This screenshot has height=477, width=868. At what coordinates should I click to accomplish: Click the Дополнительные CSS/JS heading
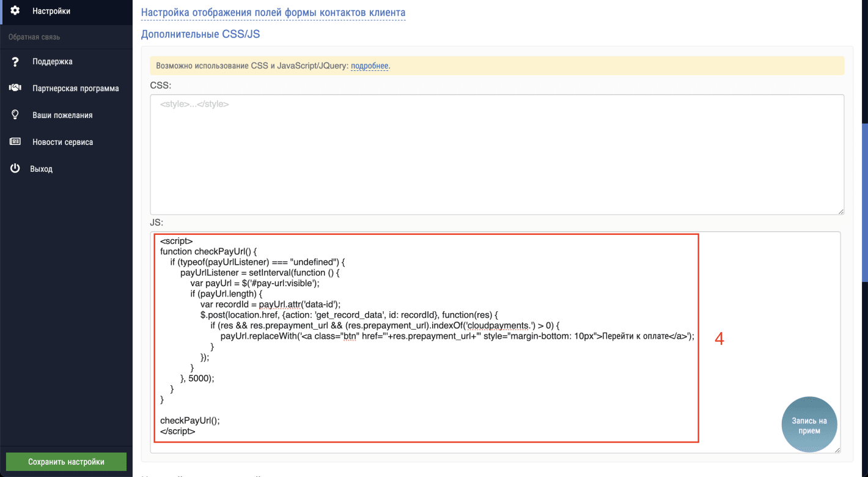pyautogui.click(x=200, y=34)
